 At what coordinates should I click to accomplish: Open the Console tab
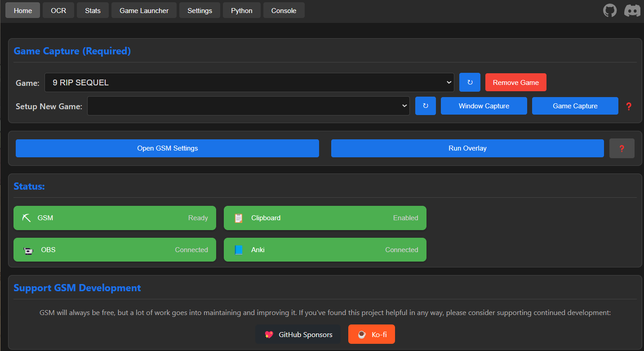coord(284,10)
